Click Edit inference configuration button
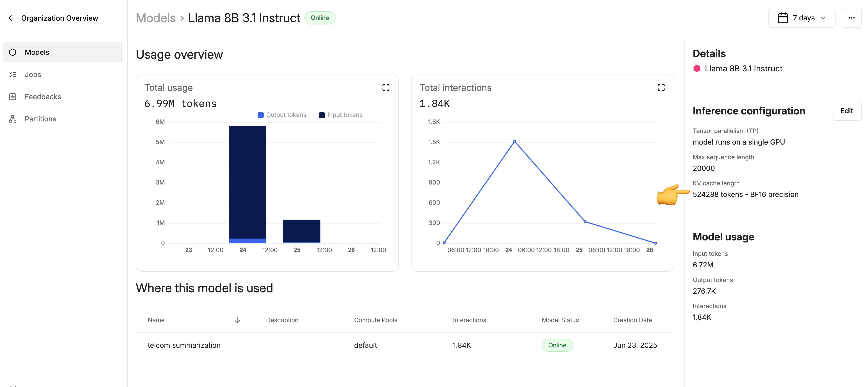Screen dimensions: 868x387 (846, 111)
